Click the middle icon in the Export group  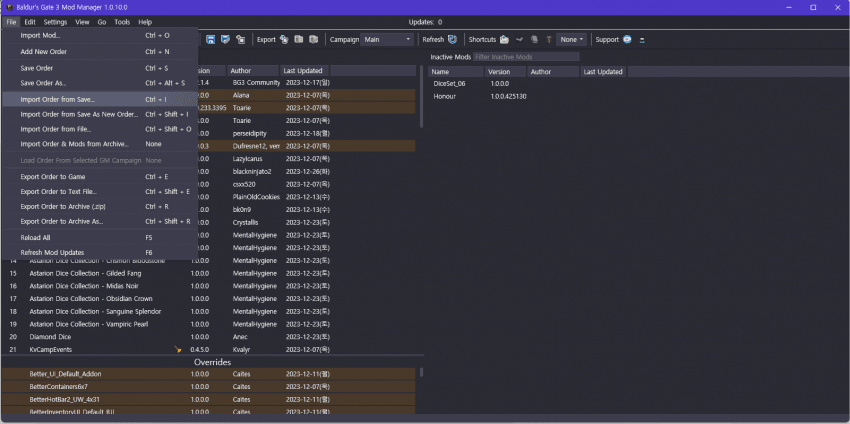pyautogui.click(x=299, y=40)
